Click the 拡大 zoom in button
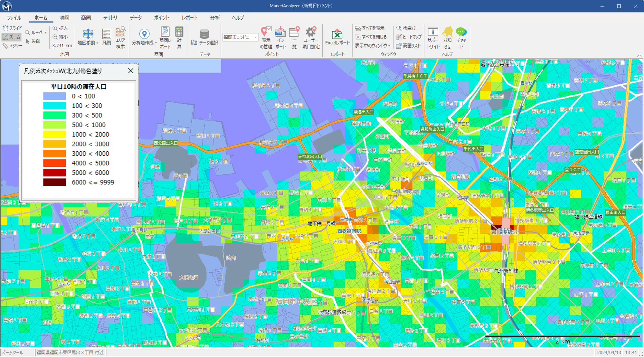This screenshot has width=644, height=357. [x=61, y=28]
